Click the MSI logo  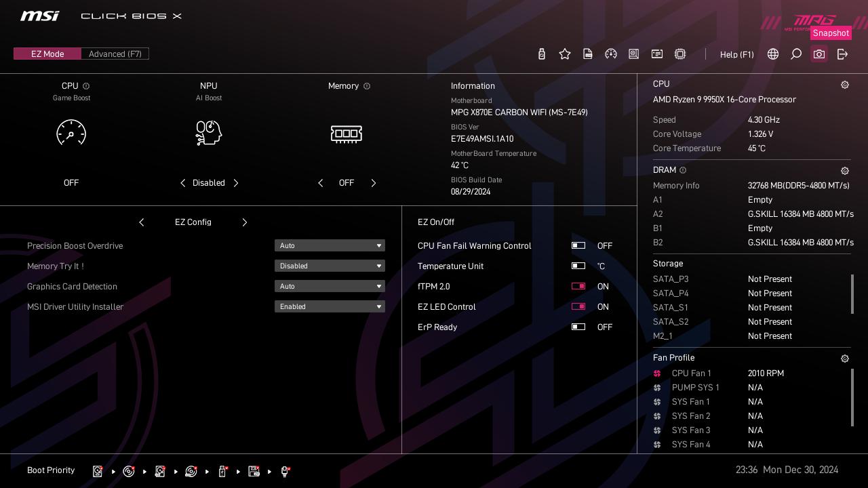tap(39, 16)
